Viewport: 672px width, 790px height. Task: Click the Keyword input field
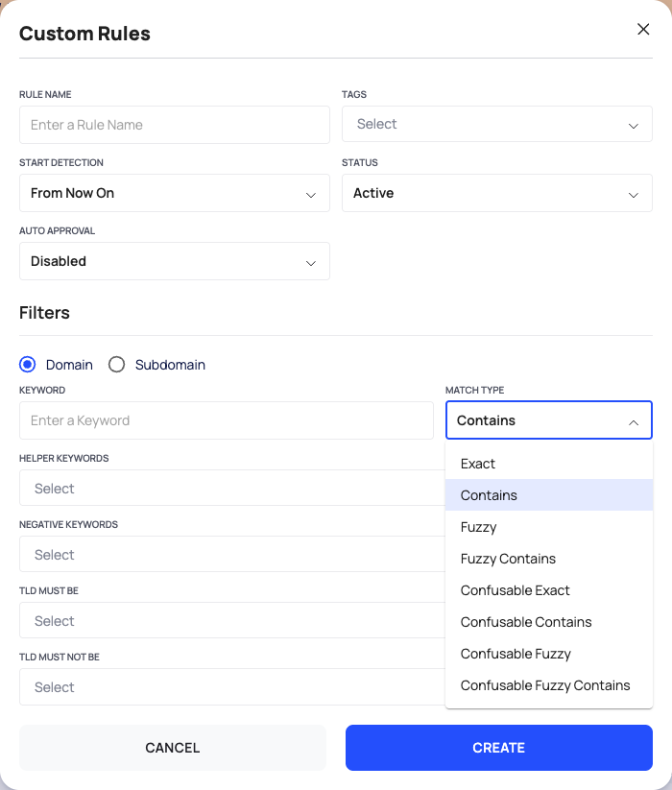click(227, 420)
